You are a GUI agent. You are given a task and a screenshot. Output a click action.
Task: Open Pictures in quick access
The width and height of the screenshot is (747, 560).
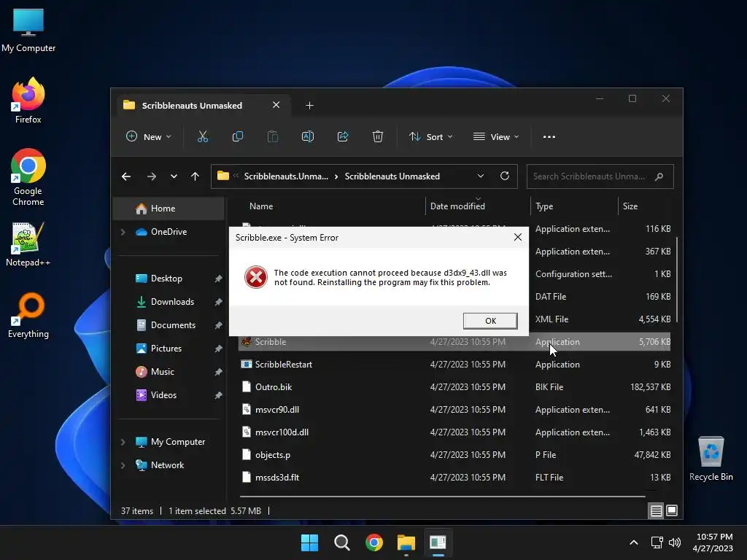(x=159, y=349)
